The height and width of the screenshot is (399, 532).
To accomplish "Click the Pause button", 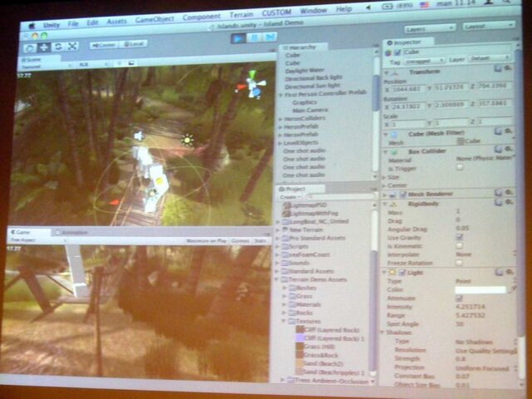I will [x=254, y=37].
